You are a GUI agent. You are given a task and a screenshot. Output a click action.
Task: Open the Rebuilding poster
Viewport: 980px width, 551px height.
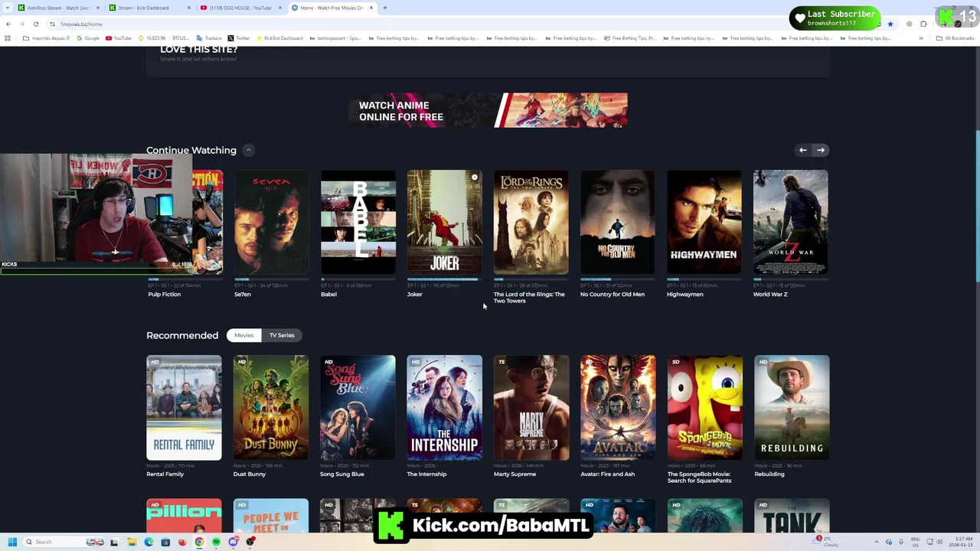click(x=791, y=407)
